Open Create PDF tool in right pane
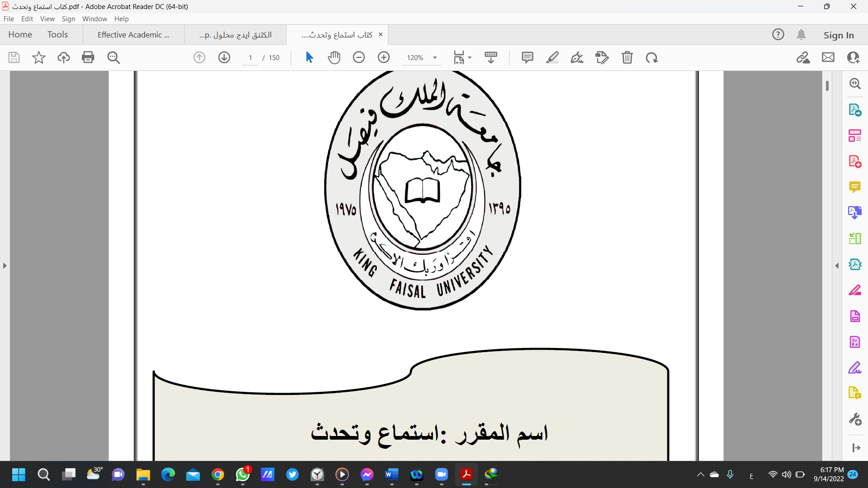 coord(855,161)
